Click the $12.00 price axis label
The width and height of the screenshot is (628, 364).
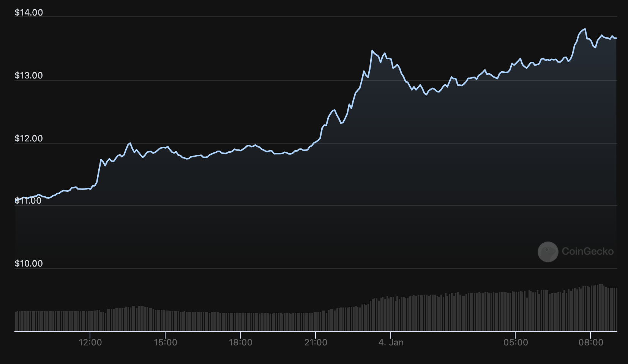click(29, 138)
